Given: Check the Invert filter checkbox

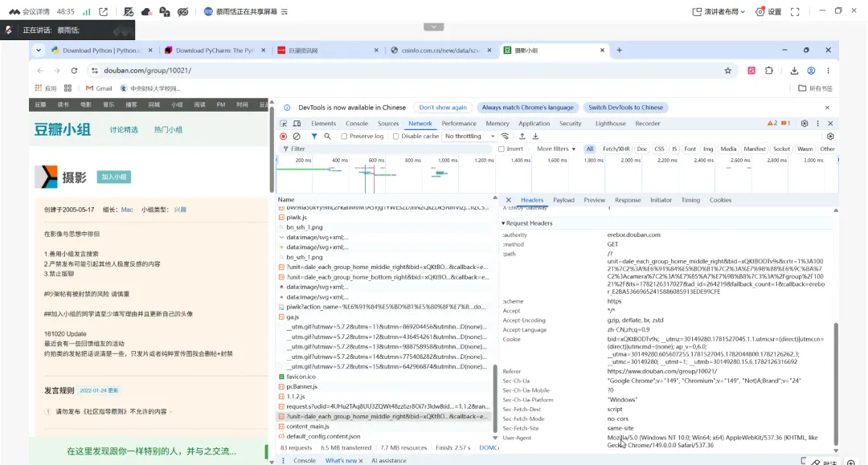Looking at the screenshot, I should coord(501,149).
